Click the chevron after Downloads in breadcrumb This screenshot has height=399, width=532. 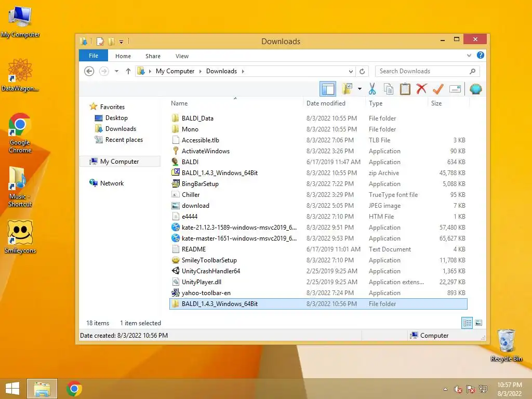coord(243,71)
